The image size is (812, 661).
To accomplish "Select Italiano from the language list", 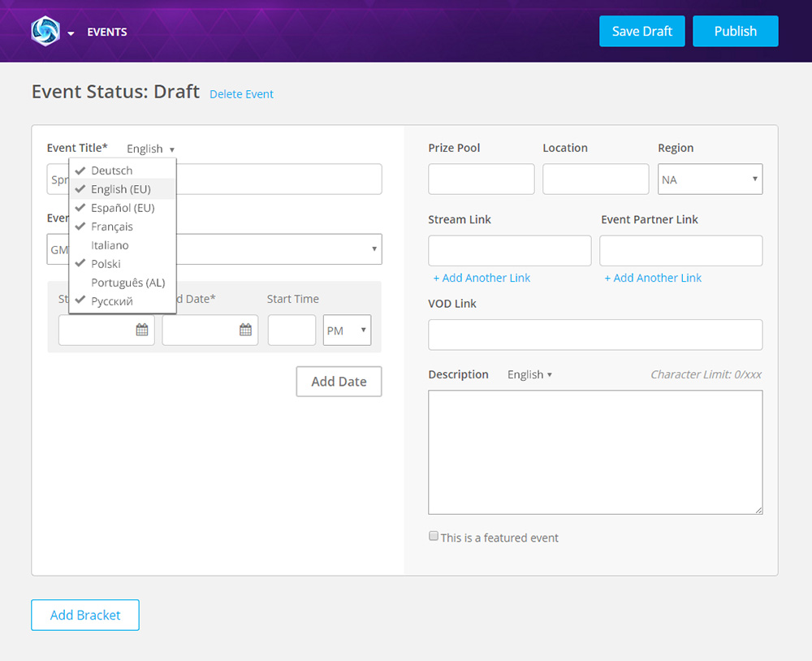I will [110, 244].
